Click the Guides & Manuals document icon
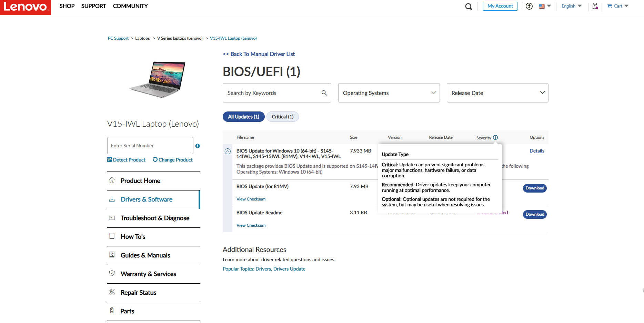The image size is (644, 323). pos(112,255)
